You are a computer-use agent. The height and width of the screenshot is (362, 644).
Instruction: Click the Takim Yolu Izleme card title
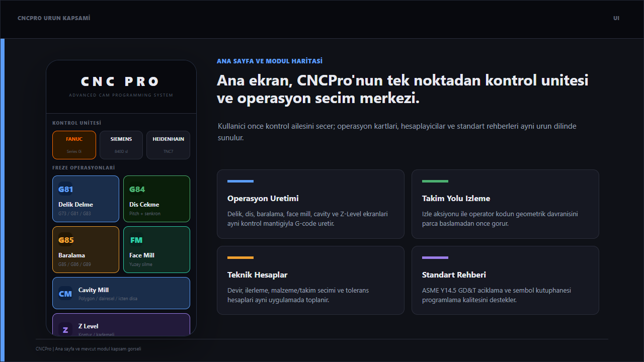coord(456,199)
